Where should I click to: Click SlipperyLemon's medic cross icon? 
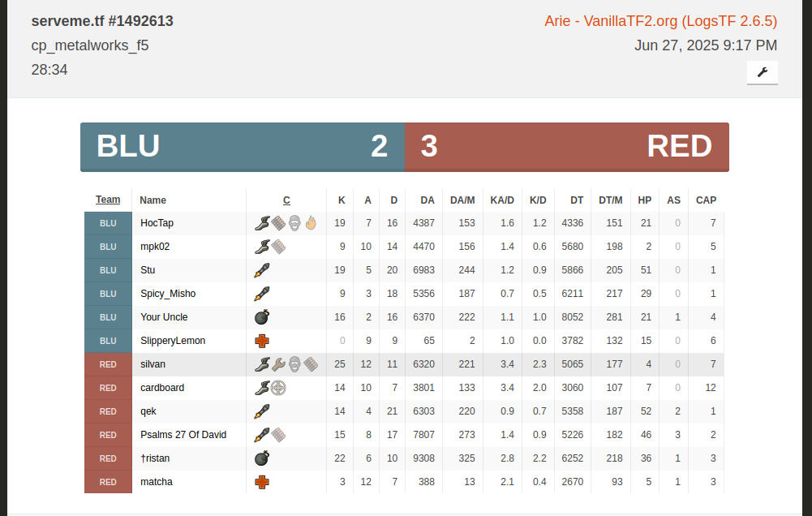coord(262,341)
